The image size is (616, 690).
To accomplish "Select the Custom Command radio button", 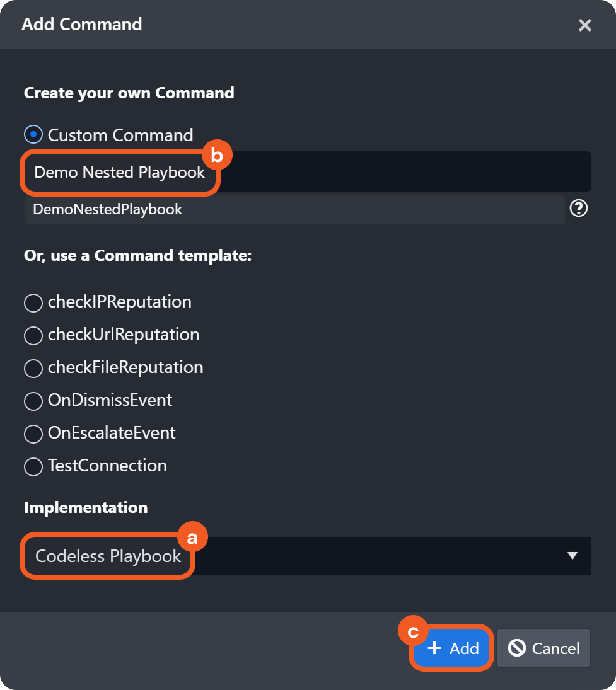I will tap(33, 135).
